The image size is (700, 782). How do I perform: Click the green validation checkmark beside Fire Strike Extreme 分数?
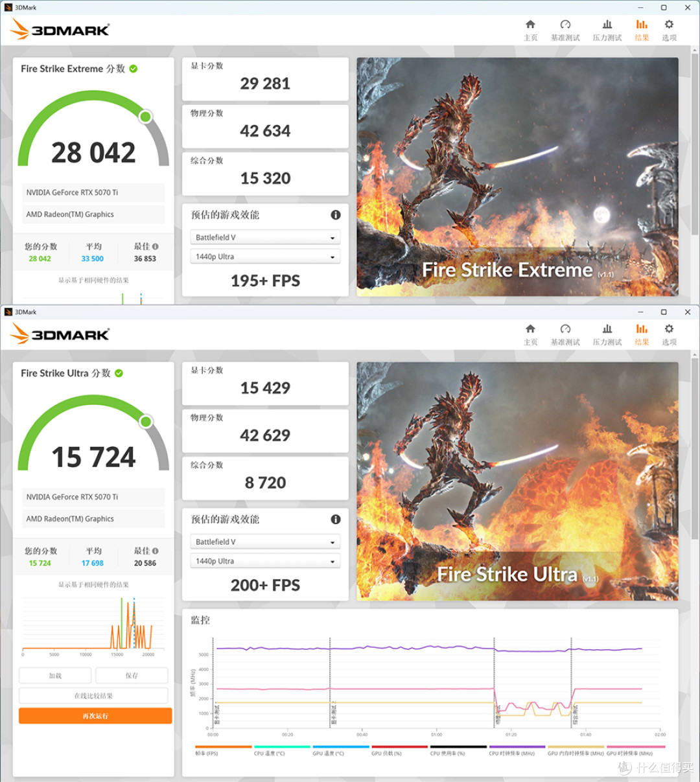coord(134,69)
